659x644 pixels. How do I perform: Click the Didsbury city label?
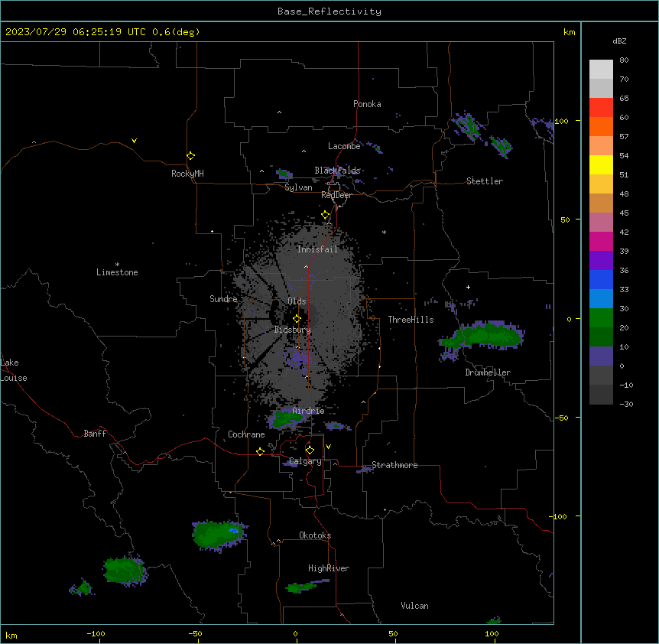(x=293, y=330)
